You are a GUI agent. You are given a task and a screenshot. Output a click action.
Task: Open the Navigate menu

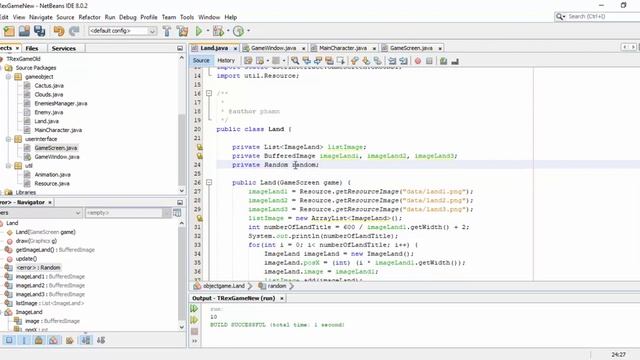tap(41, 17)
